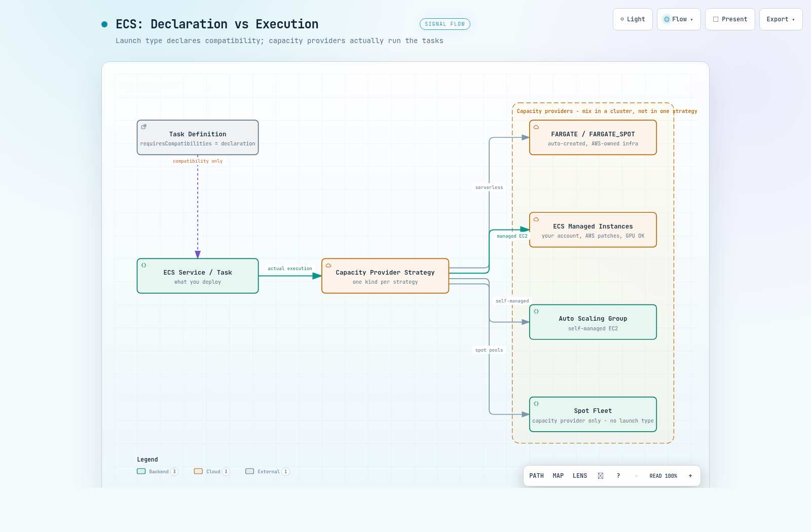Click the code icon on ECS Service / Task node
This screenshot has height=532, width=811.
[144, 265]
